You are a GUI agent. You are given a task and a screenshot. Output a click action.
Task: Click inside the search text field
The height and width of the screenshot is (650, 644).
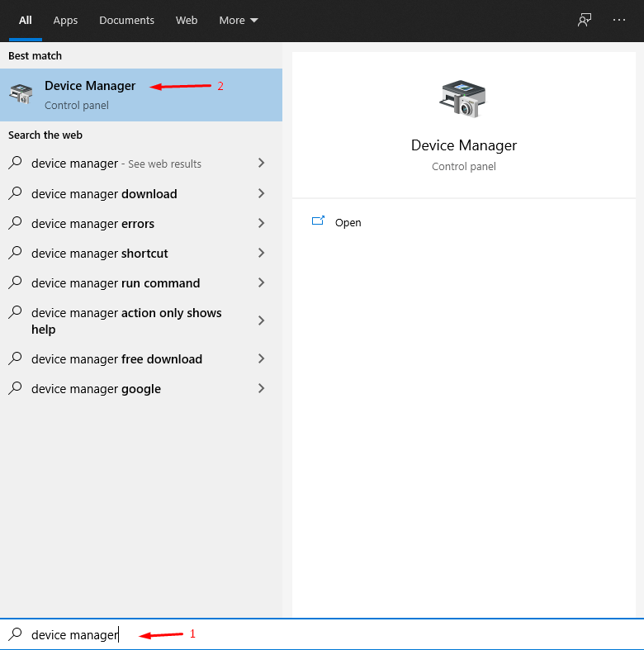(x=330, y=634)
